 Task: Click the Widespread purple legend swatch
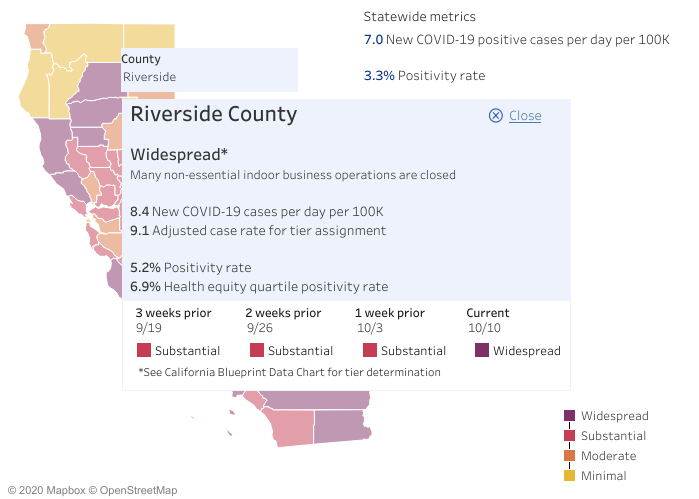tap(570, 416)
